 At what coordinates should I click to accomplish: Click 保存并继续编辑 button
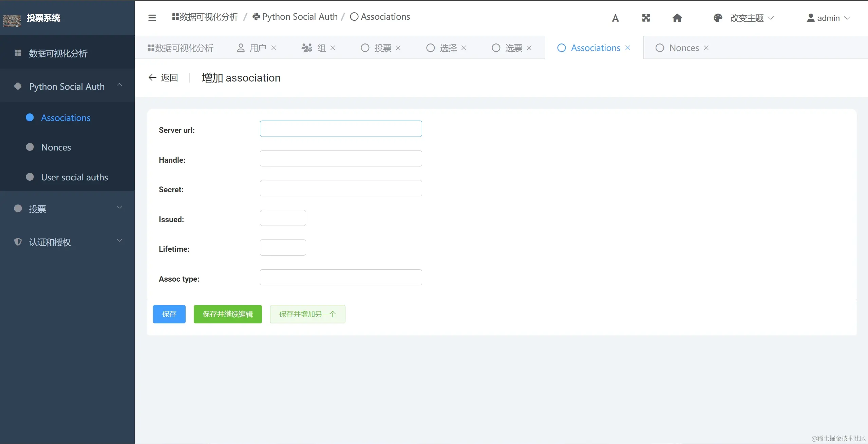tap(227, 314)
